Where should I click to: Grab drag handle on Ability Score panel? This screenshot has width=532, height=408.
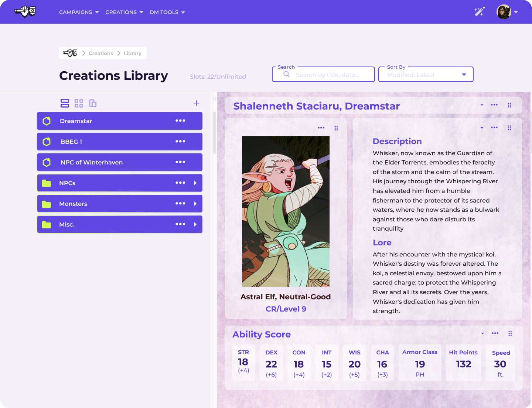coord(510,334)
